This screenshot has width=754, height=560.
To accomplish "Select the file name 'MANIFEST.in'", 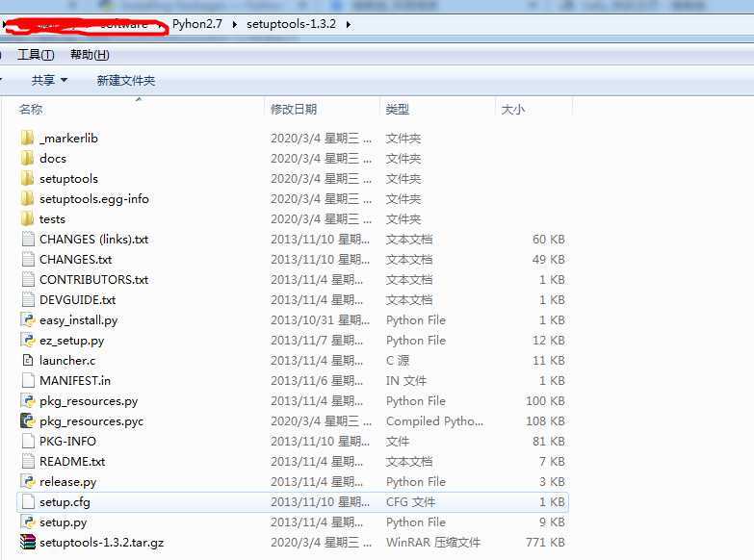I will (x=75, y=381).
